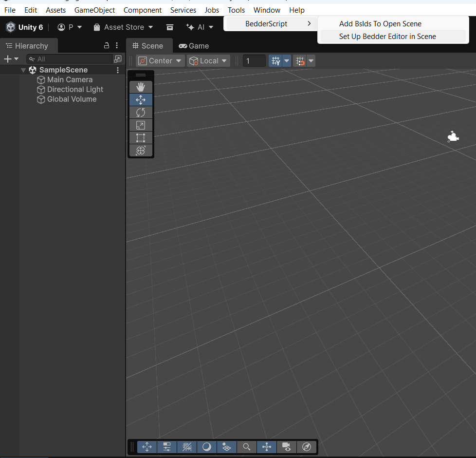Expand the BedderScript submenu item

coord(271,24)
